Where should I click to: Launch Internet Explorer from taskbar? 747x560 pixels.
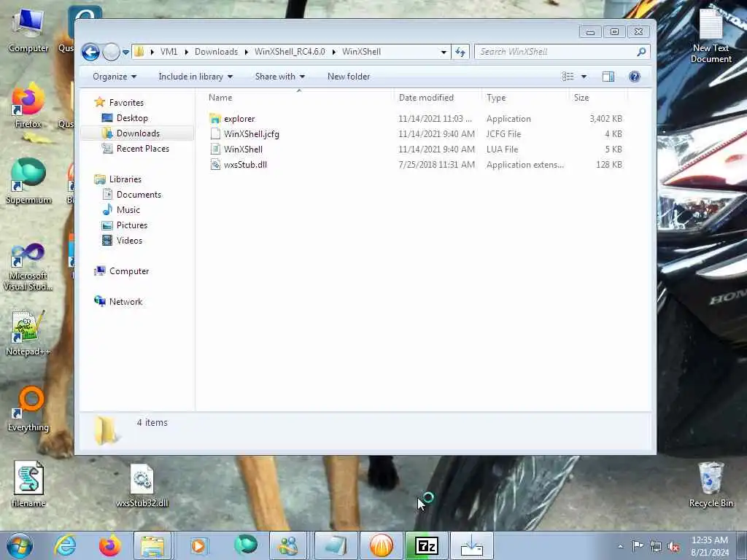(x=65, y=545)
